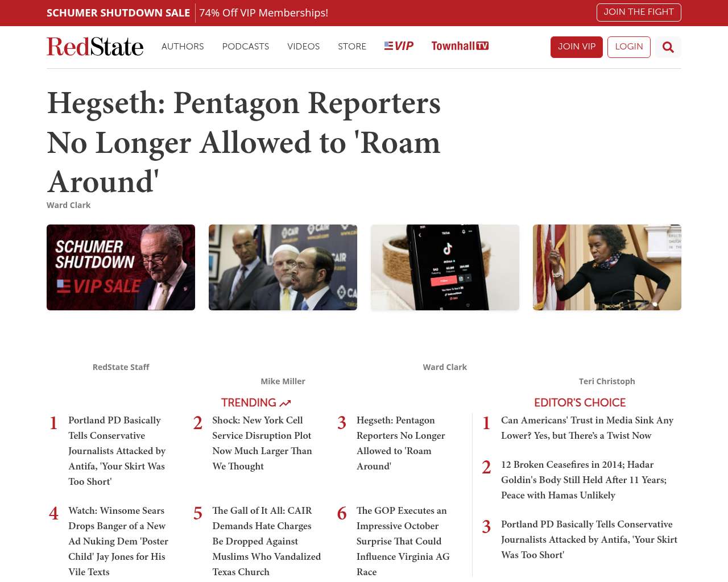728x582 pixels.
Task: Click the Trending arrow icon
Action: tap(286, 403)
